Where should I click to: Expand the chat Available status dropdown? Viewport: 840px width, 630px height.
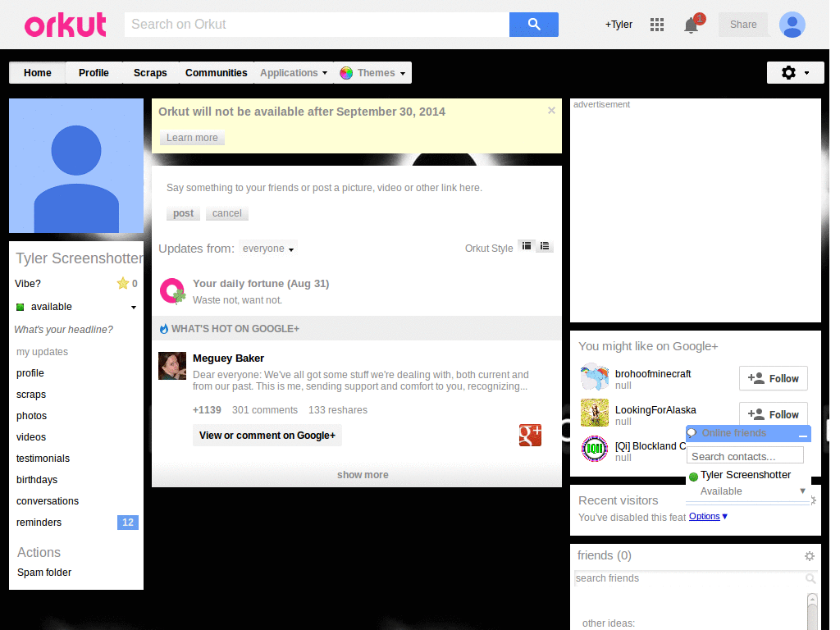click(x=802, y=491)
